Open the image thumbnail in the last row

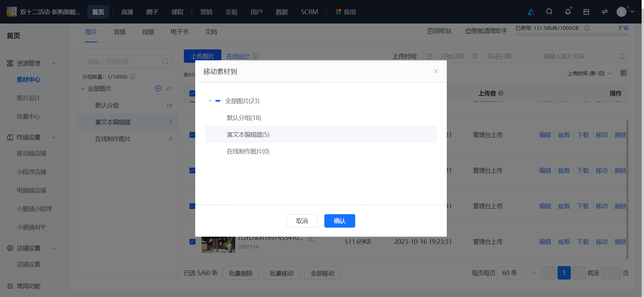tap(218, 244)
